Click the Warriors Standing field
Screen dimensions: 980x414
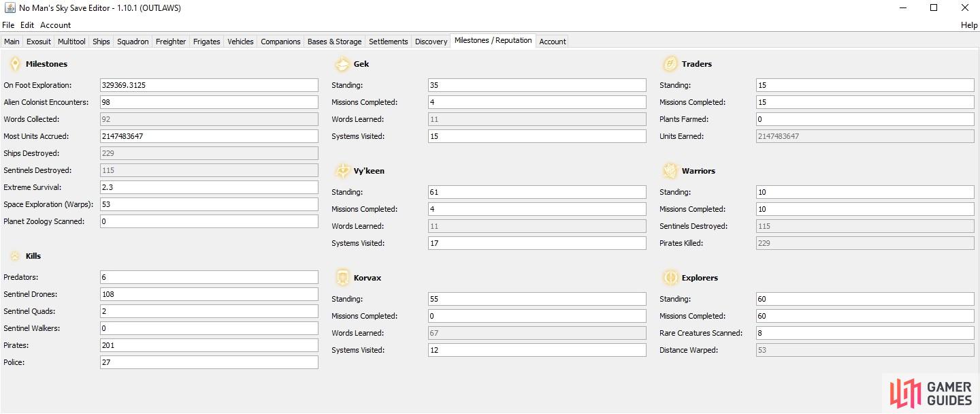click(x=865, y=192)
